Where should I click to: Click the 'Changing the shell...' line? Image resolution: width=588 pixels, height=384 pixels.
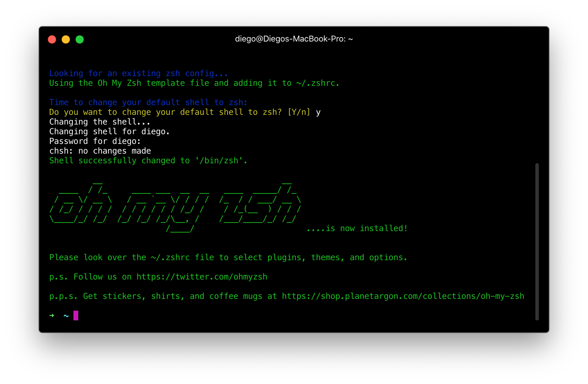point(100,122)
